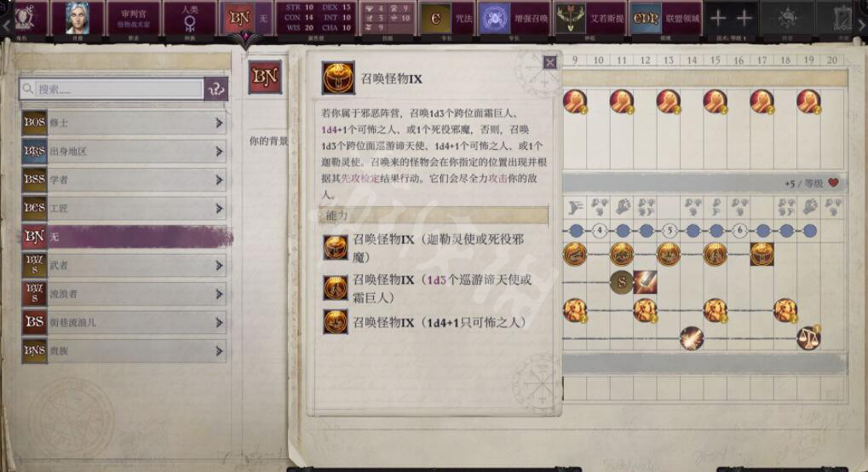Click the sword slash feat icon in the progression
This screenshot has height=472, width=868.
(x=645, y=282)
